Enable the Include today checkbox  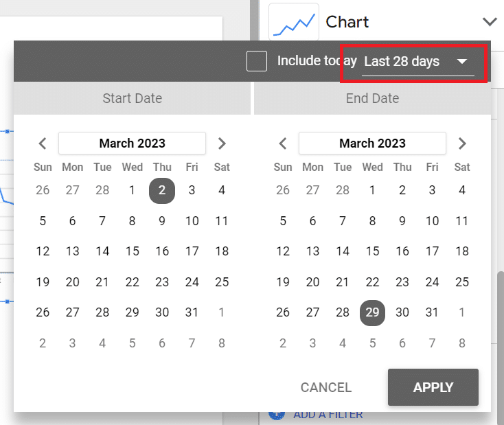(x=257, y=61)
